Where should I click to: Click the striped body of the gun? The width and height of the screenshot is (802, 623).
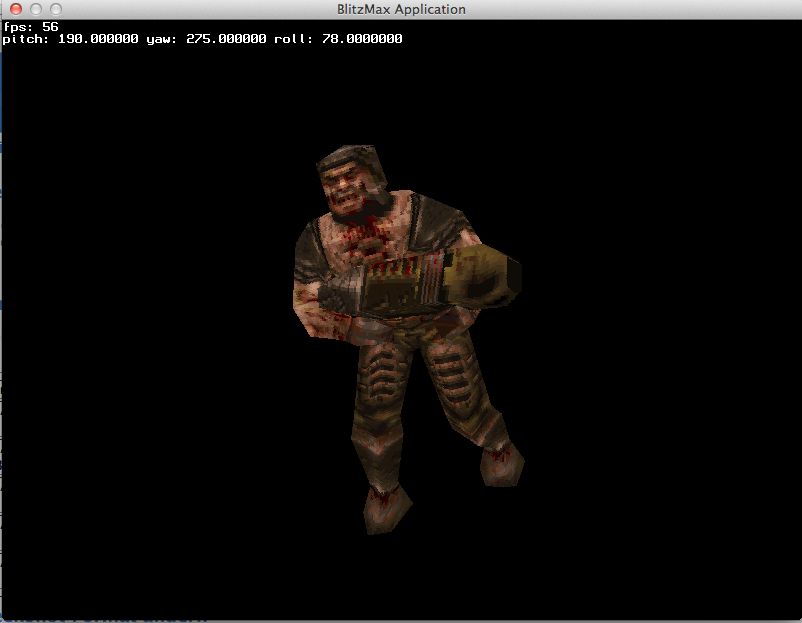pyautogui.click(x=400, y=279)
